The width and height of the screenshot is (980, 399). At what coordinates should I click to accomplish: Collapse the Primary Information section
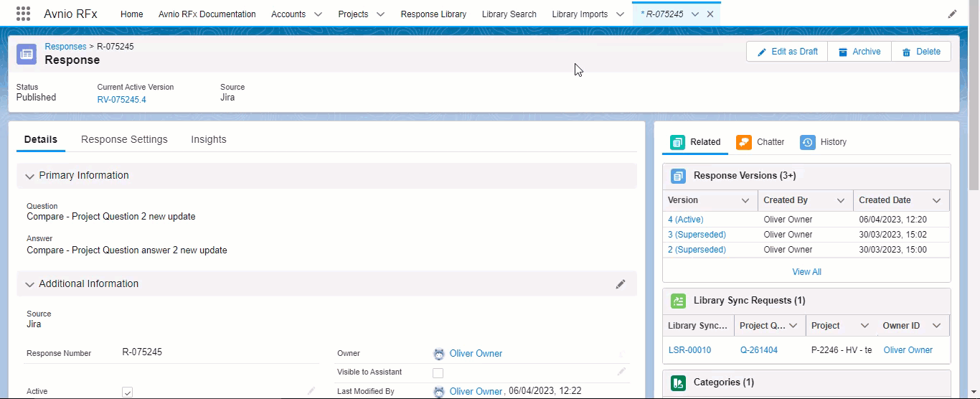pos(29,176)
